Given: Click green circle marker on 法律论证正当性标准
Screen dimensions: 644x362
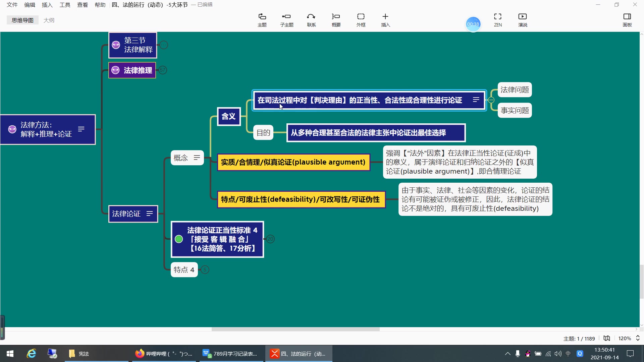Looking at the screenshot, I should tap(179, 239).
